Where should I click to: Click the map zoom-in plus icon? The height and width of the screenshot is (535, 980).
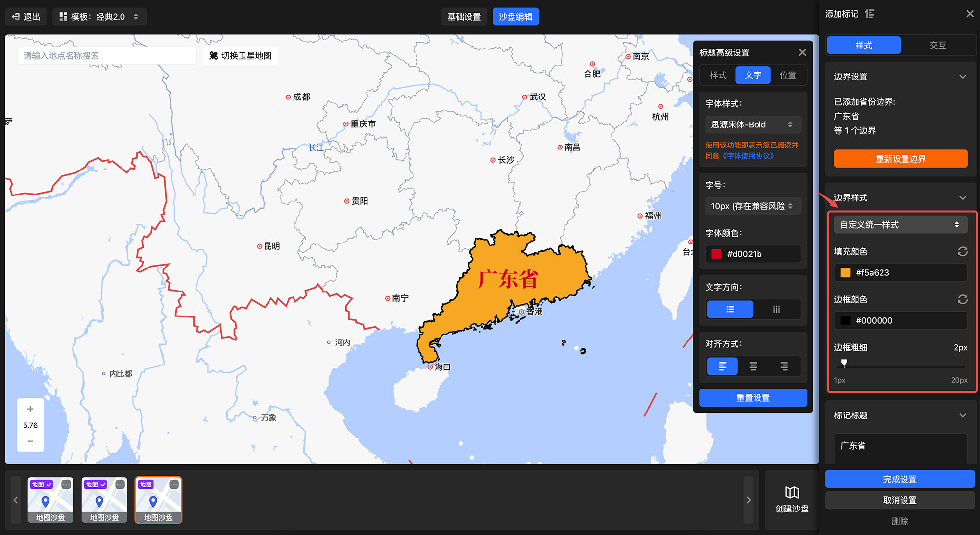pos(30,409)
